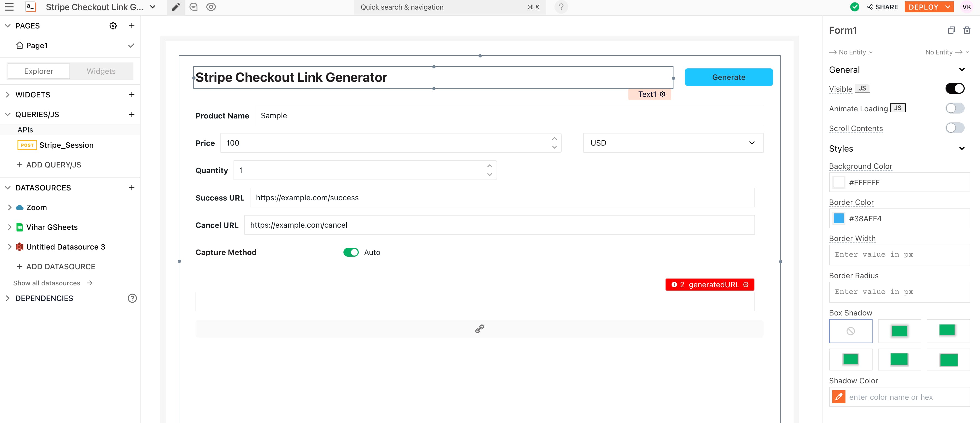Switch to the Widgets tab
The width and height of the screenshot is (980, 423).
101,71
